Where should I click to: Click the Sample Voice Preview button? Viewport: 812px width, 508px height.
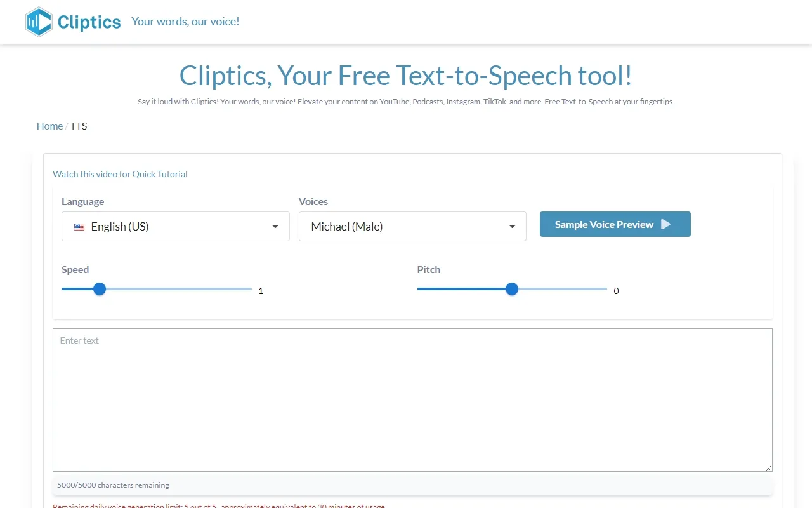tap(615, 224)
